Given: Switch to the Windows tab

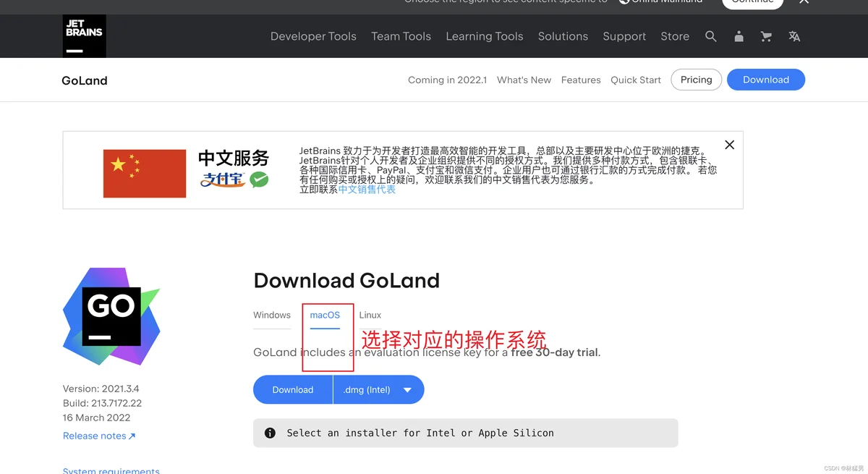Looking at the screenshot, I should point(272,315).
